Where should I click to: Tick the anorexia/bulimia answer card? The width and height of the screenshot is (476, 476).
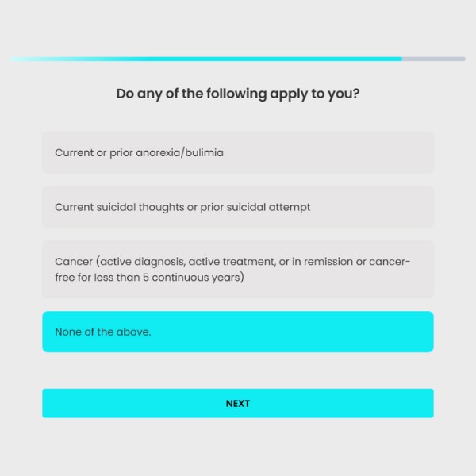pos(238,152)
